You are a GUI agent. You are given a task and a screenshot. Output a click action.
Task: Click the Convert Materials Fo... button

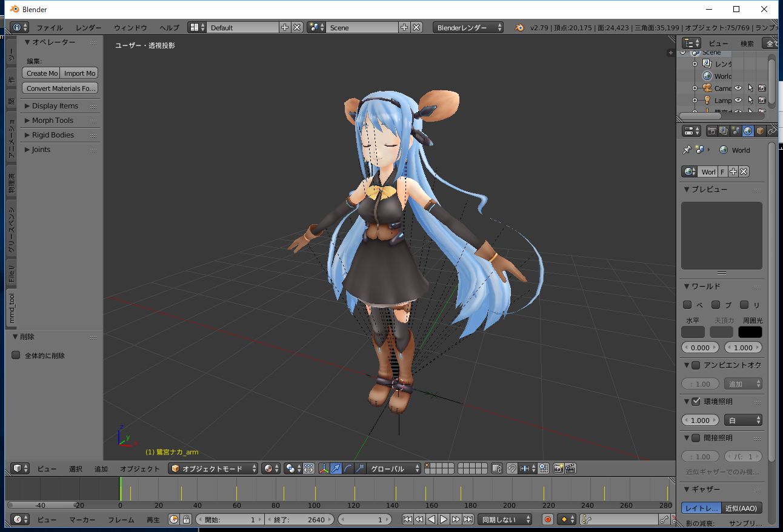[x=60, y=88]
